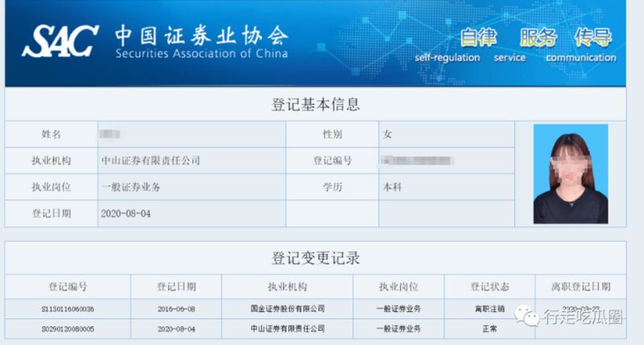Screen dimensions: 644x345
Task: Click the 离职登记日期 column header
Action: coord(580,287)
